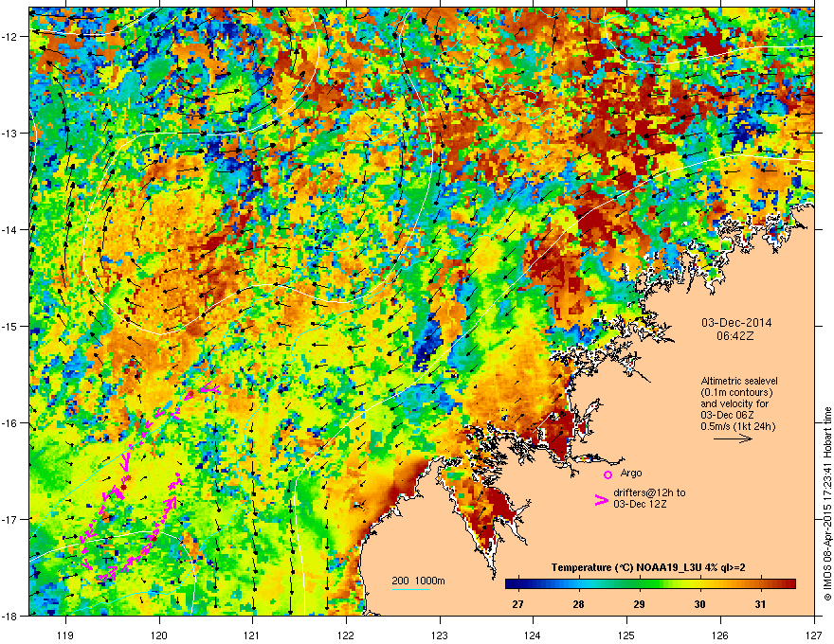
Task: Click the 29 value on temperature scale
Action: (x=639, y=604)
